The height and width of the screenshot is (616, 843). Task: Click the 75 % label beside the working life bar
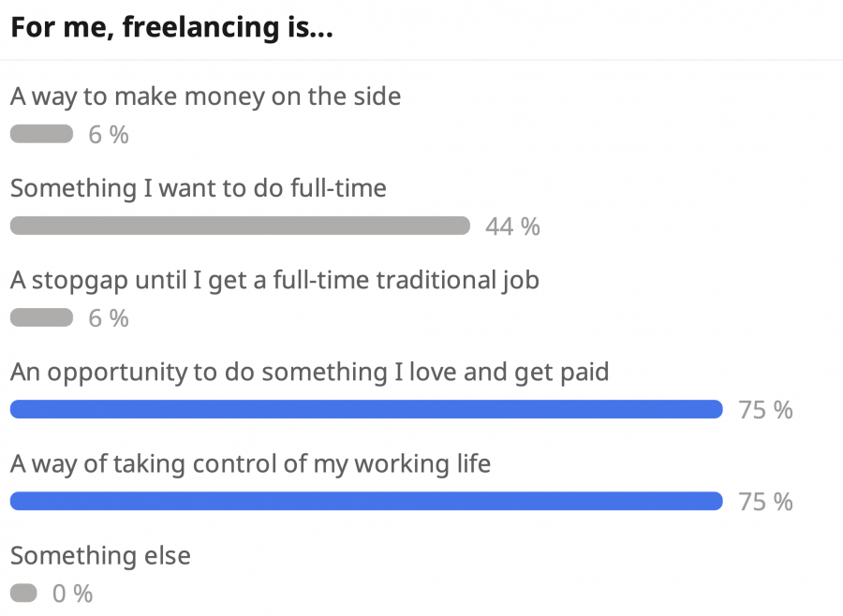(x=765, y=502)
